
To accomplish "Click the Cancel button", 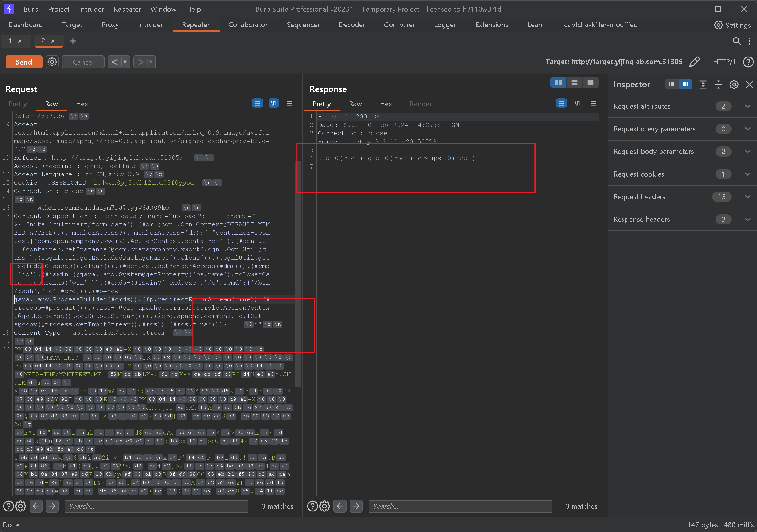I will pyautogui.click(x=83, y=62).
